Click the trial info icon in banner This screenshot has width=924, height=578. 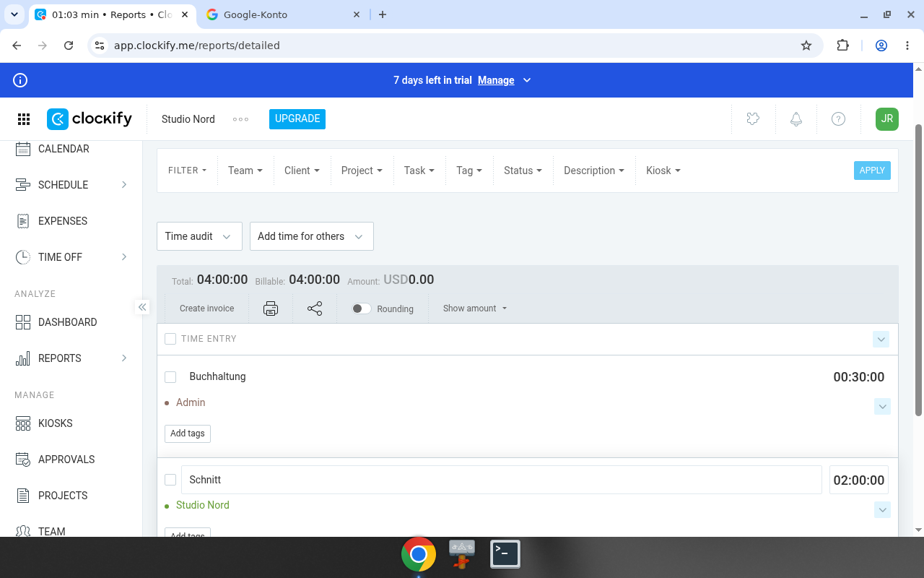tap(20, 80)
